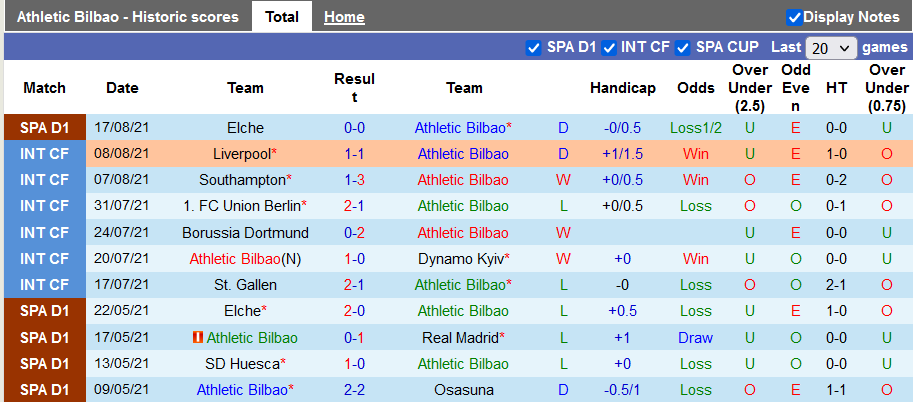
Task: Switch to the Home tab
Action: coord(344,17)
